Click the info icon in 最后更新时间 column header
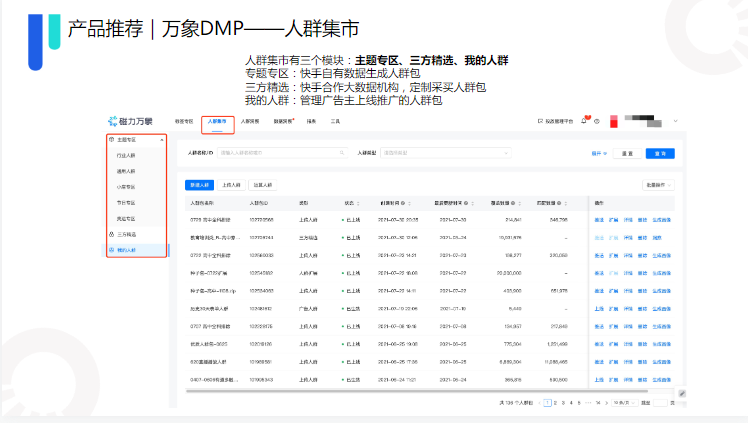Viewport: 748px width, 423px height. (x=466, y=203)
